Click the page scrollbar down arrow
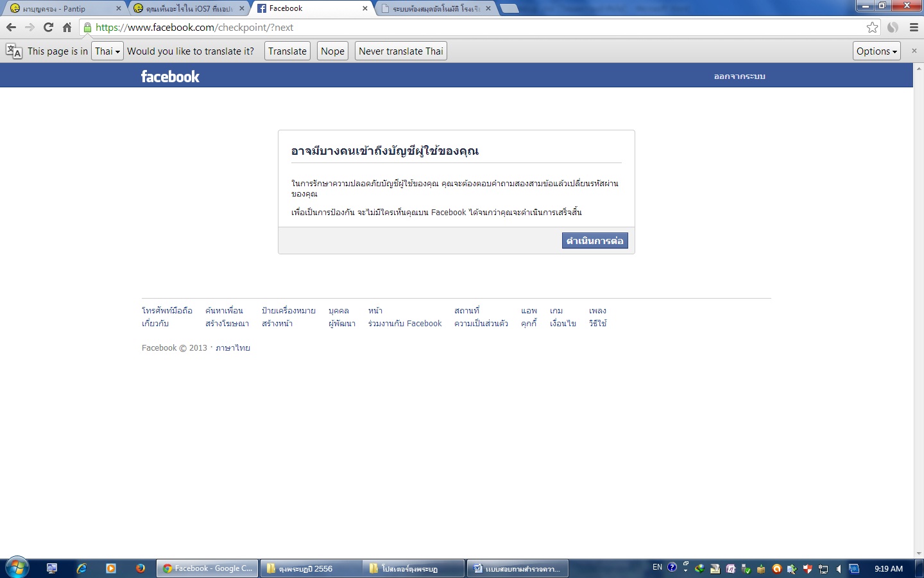 [919, 553]
